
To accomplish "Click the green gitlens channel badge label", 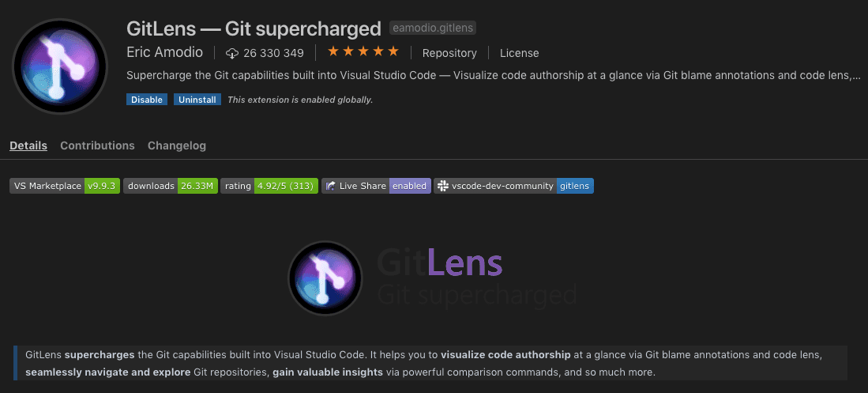I will tap(575, 186).
